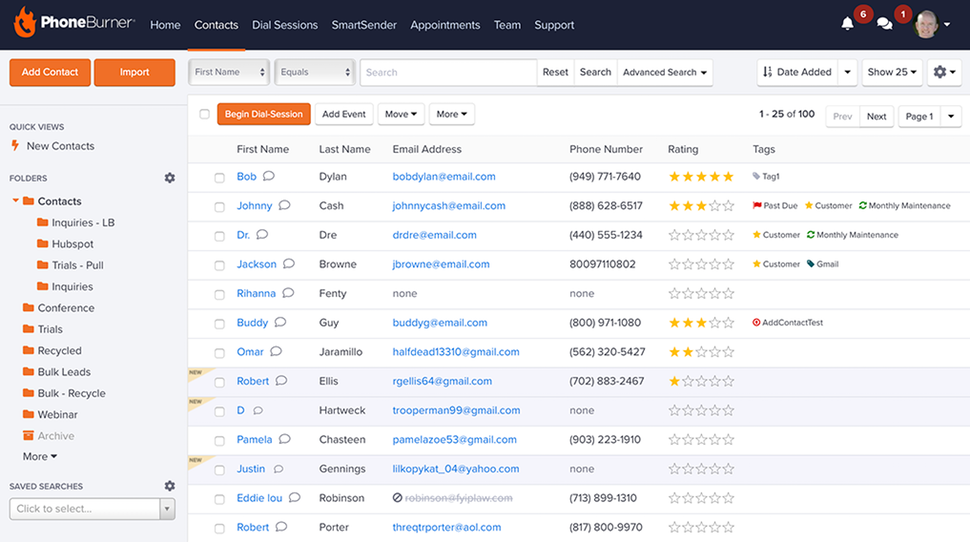The width and height of the screenshot is (970, 542).
Task: Expand the Advanced Search dropdown
Action: point(665,72)
